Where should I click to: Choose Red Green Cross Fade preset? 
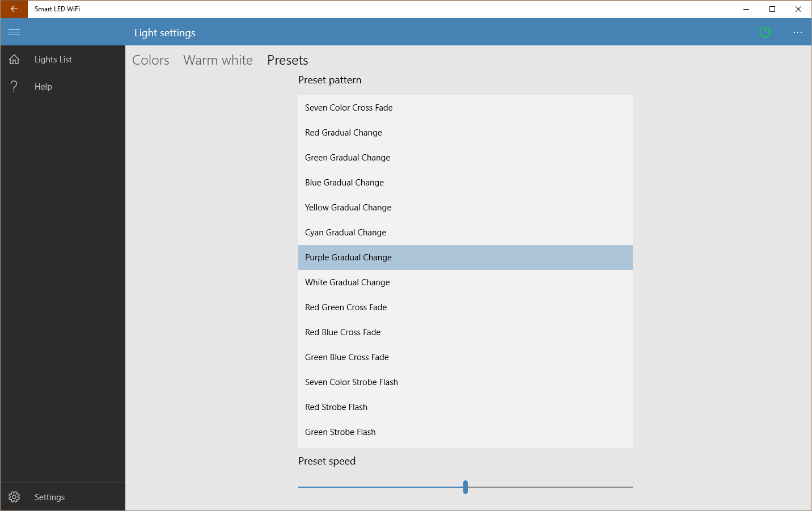coord(466,307)
